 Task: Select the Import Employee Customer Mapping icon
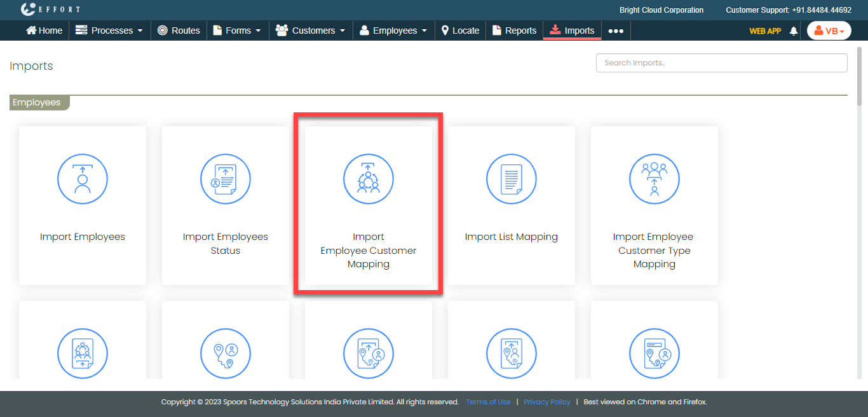(x=369, y=180)
